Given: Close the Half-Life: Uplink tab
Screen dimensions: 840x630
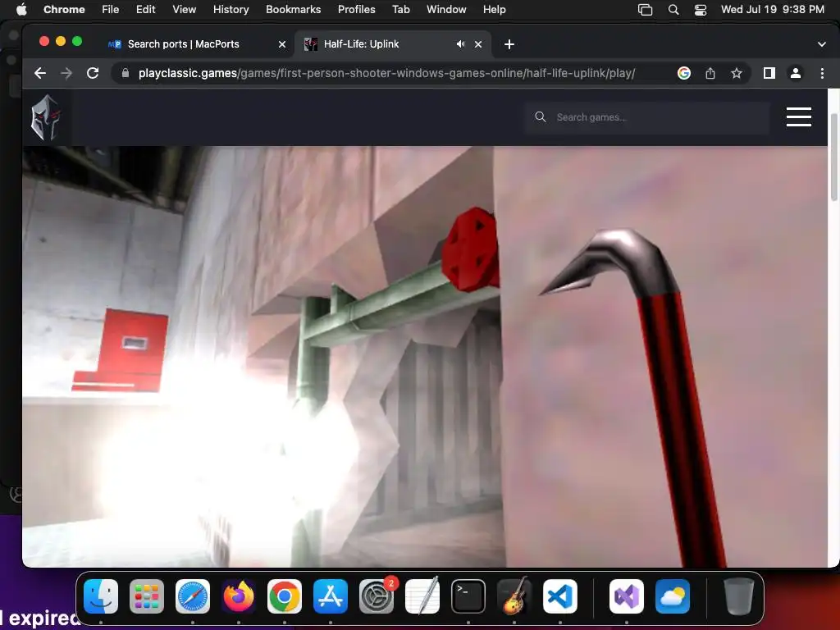Looking at the screenshot, I should [478, 44].
